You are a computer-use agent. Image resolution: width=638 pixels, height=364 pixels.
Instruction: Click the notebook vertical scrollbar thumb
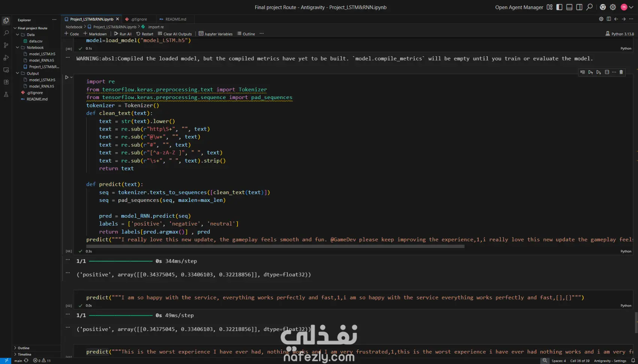[636, 323]
